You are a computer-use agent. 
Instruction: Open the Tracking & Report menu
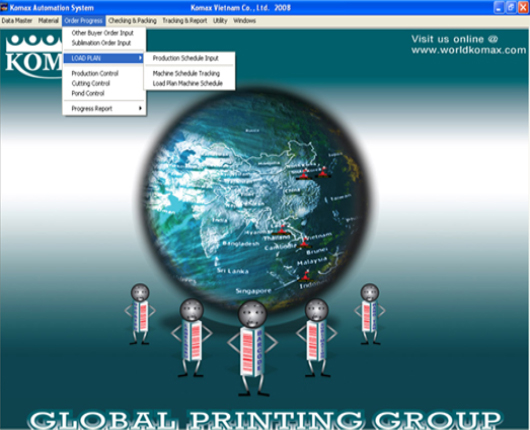point(185,21)
